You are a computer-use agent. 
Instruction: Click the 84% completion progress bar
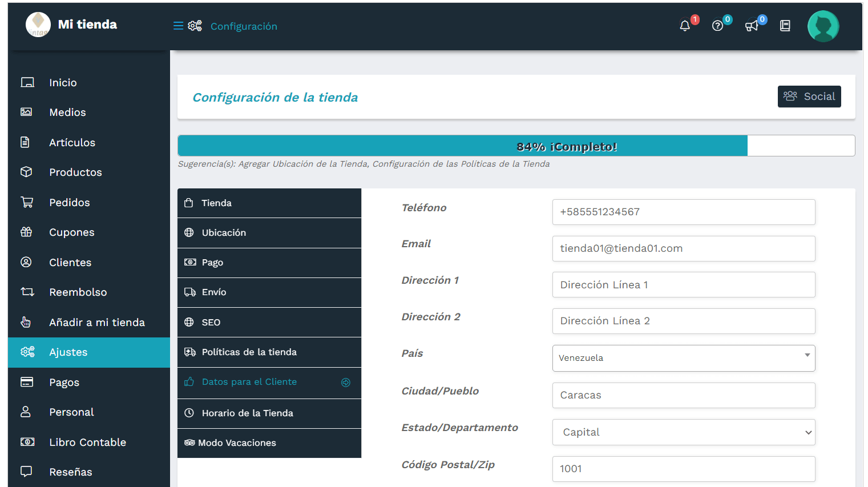click(462, 146)
